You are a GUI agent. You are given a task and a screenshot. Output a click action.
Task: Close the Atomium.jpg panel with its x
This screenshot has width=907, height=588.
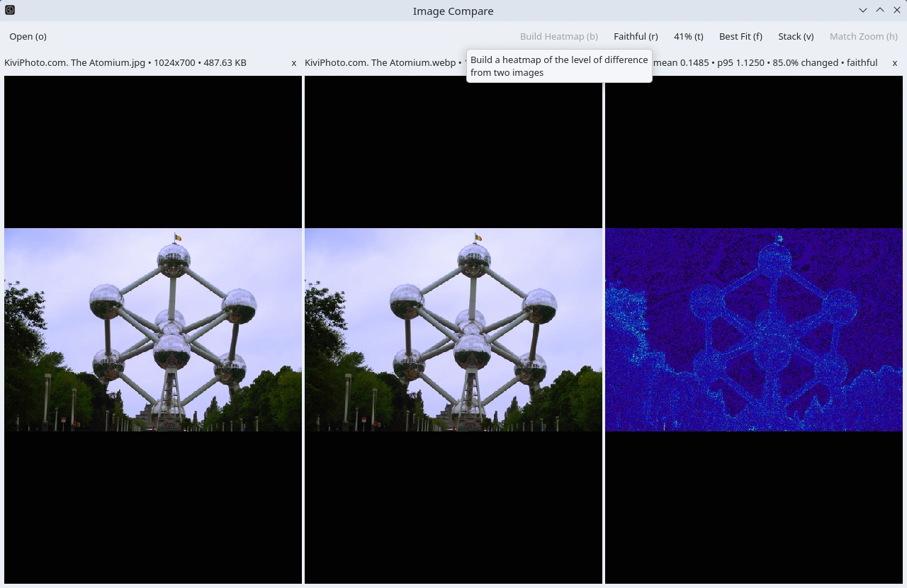coord(294,63)
